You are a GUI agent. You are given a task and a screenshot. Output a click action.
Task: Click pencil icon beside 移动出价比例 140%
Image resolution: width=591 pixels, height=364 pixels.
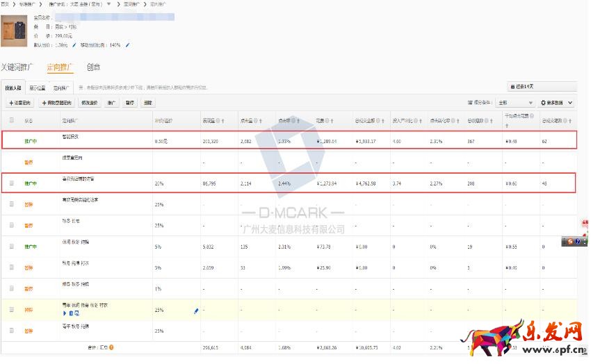coord(127,45)
